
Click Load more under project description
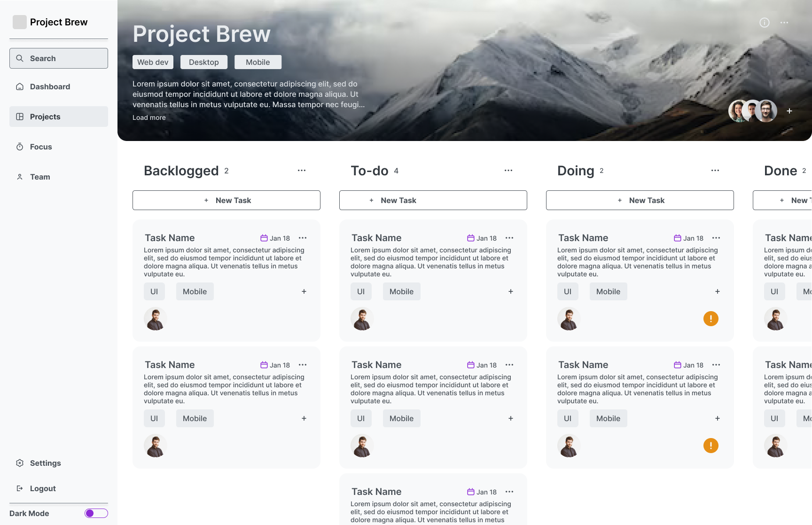coord(149,118)
